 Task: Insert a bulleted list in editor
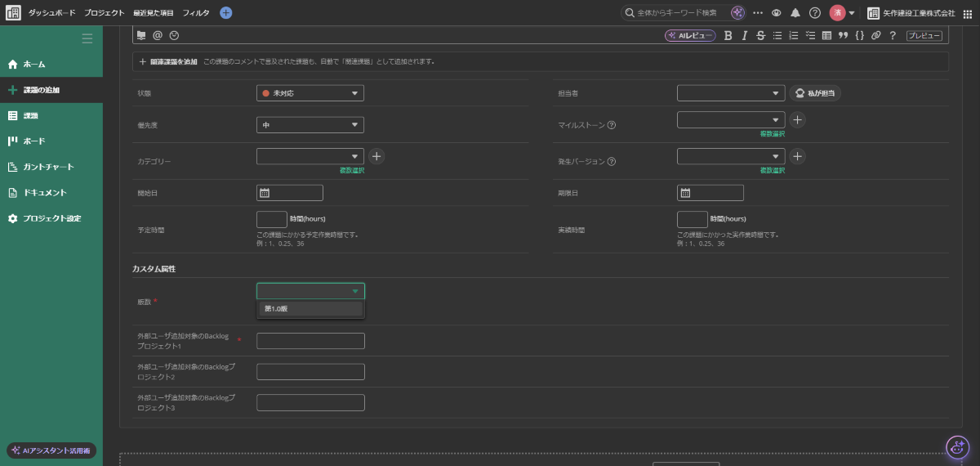777,35
